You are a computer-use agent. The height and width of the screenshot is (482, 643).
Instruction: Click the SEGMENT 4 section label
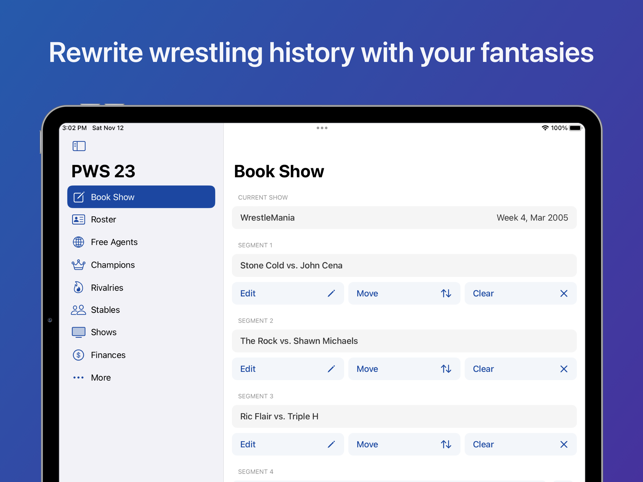pyautogui.click(x=255, y=472)
